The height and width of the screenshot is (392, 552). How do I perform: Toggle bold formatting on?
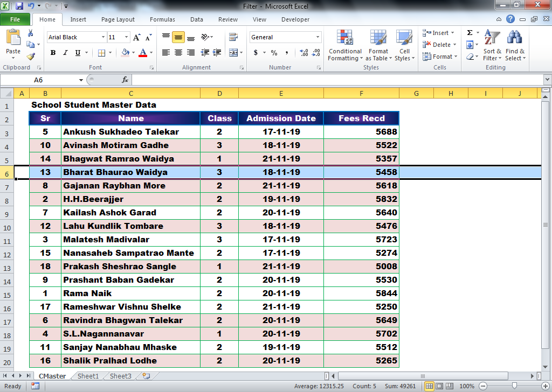[x=53, y=53]
